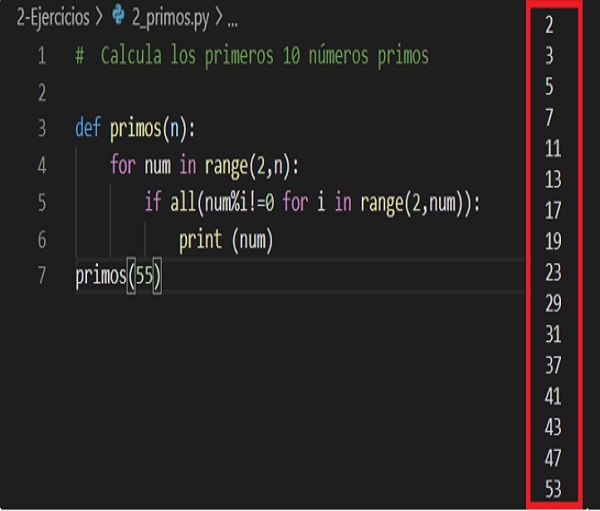
Task: Click 'range(2,num)):' on line 5
Action: 420,202
